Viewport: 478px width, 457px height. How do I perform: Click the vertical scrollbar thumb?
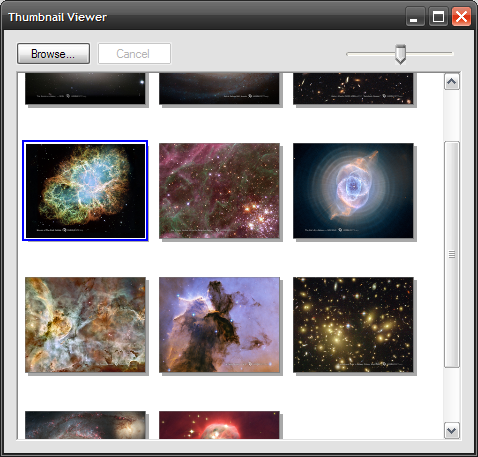(x=452, y=255)
